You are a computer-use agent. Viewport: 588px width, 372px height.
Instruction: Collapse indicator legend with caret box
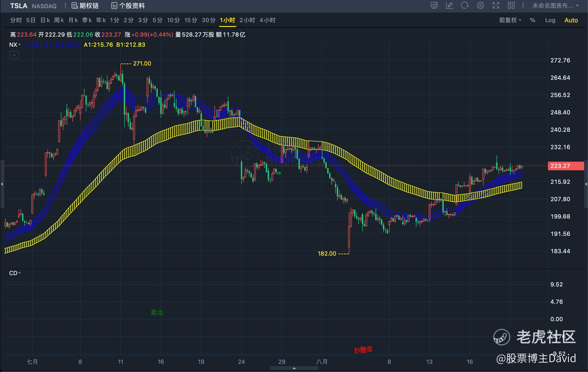(14, 55)
